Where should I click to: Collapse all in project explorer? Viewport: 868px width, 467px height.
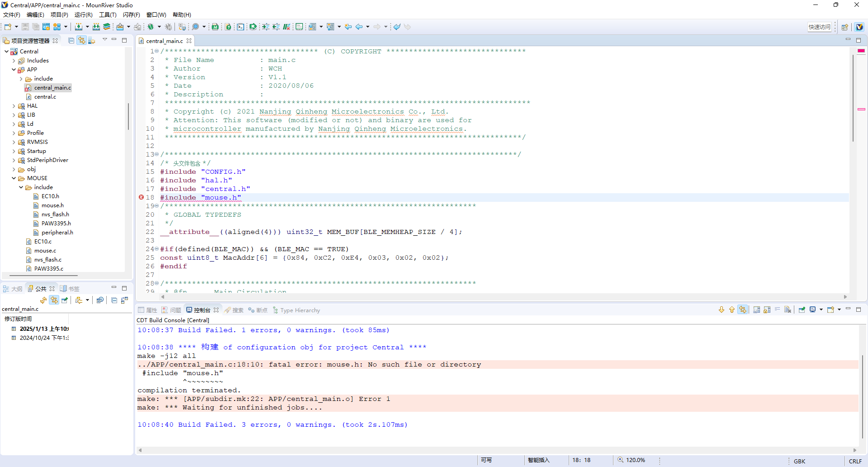[71, 40]
